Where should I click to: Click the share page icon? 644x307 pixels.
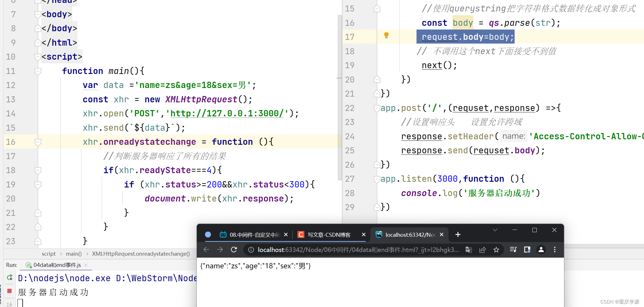pyautogui.click(x=482, y=250)
